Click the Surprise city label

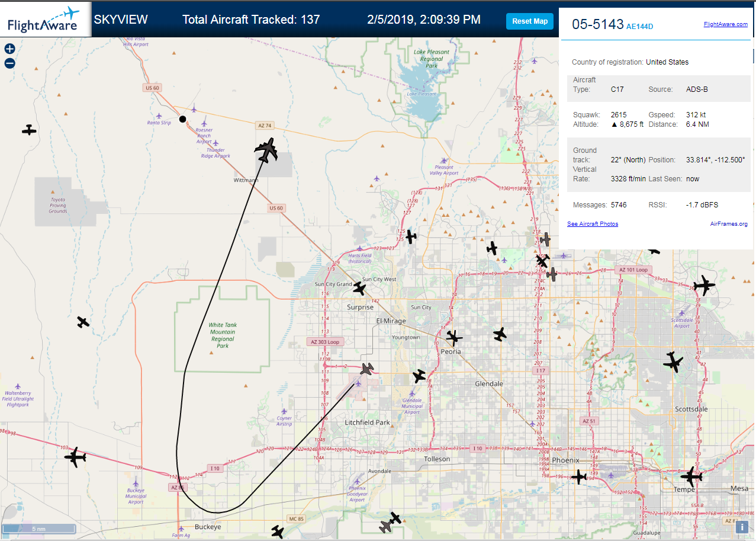tap(360, 307)
